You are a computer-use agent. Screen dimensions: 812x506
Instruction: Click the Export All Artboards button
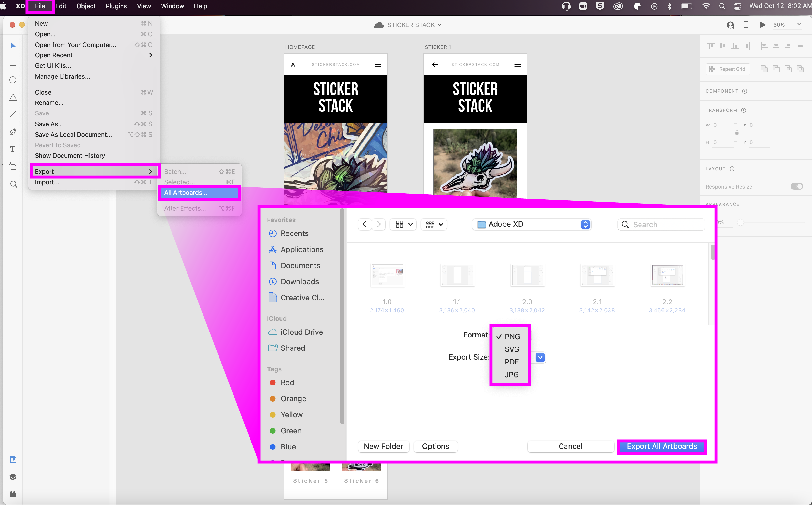[662, 446]
